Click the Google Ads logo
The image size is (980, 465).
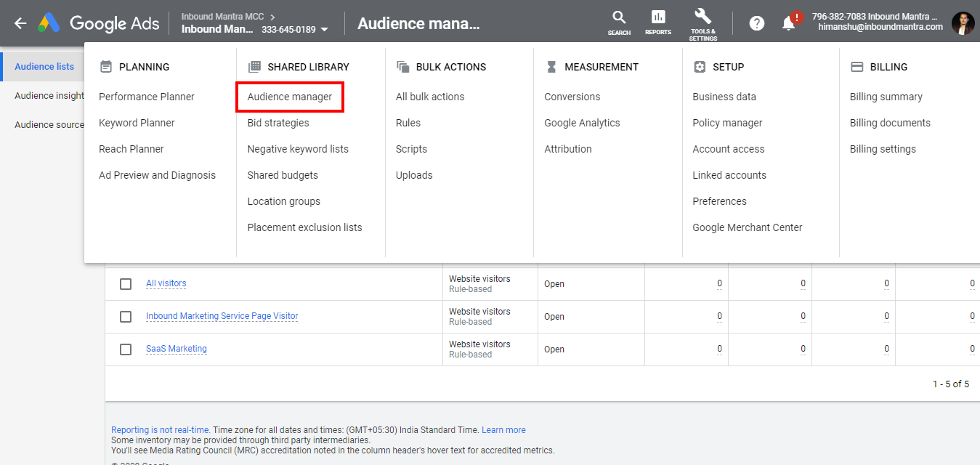point(99,23)
